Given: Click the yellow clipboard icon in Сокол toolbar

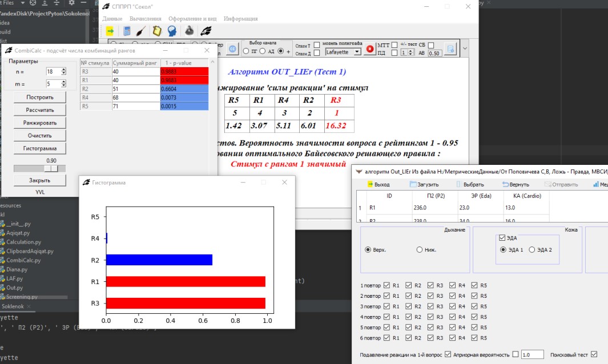Looking at the screenshot, I should click(x=156, y=31).
